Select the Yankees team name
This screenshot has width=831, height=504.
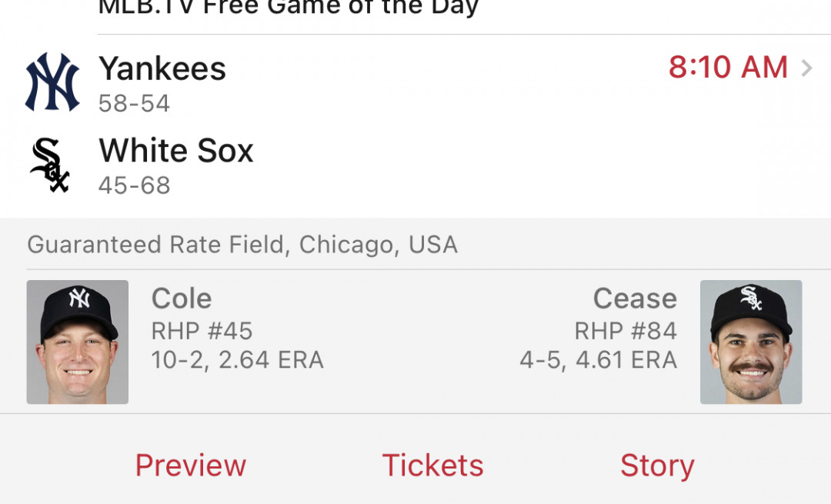tap(162, 68)
